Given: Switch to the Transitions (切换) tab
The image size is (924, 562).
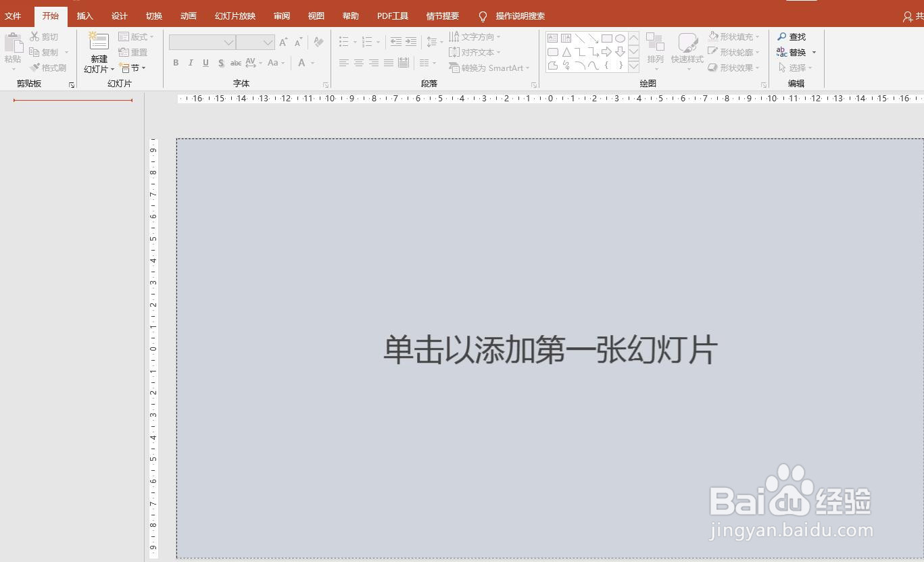Looking at the screenshot, I should point(154,16).
